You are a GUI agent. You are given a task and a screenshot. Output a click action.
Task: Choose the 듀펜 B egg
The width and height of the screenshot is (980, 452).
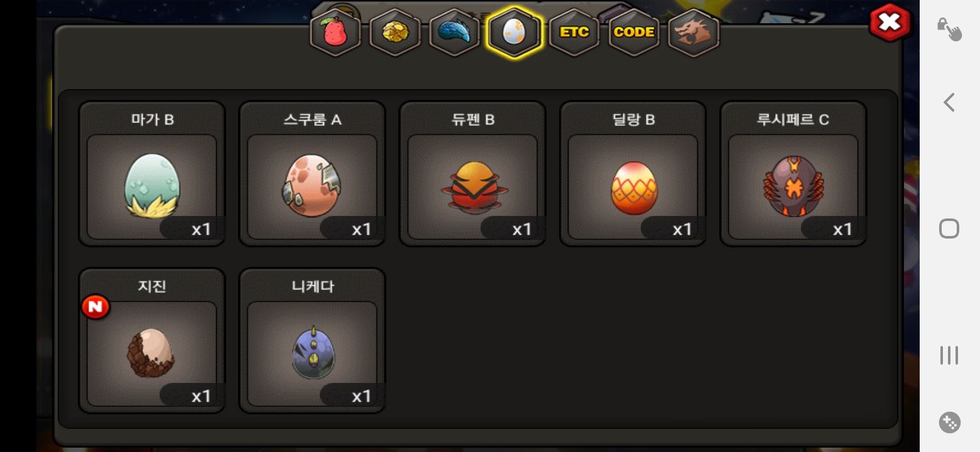pyautogui.click(x=472, y=174)
